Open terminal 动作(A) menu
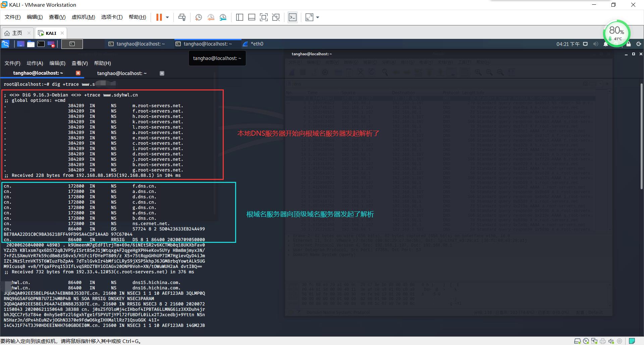 tap(35, 63)
